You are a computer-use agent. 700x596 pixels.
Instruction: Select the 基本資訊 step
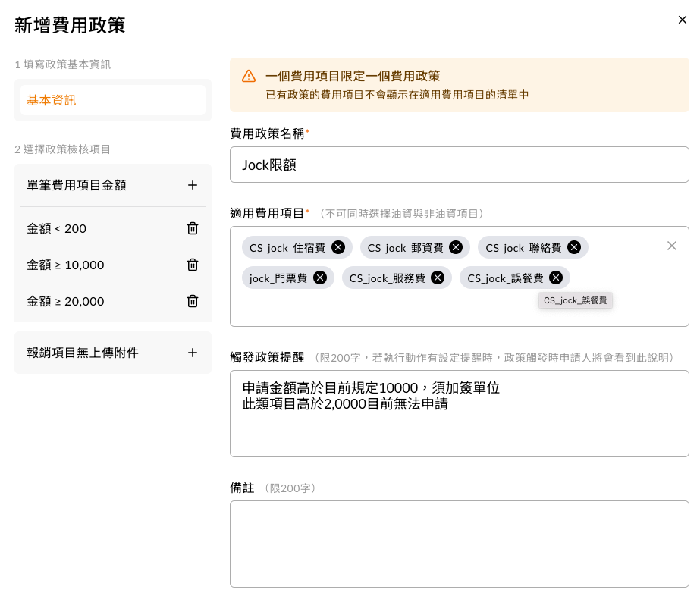pyautogui.click(x=113, y=100)
